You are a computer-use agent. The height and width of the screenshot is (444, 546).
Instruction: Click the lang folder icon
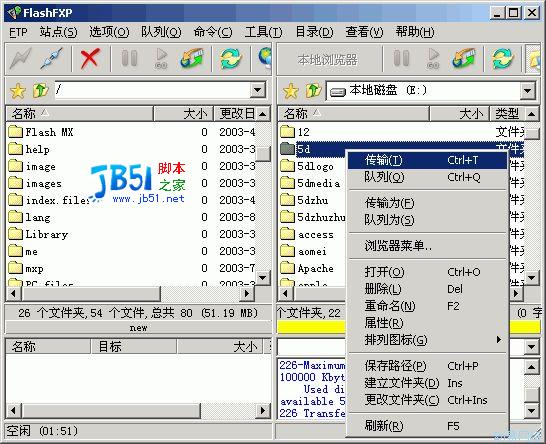pyautogui.click(x=15, y=217)
